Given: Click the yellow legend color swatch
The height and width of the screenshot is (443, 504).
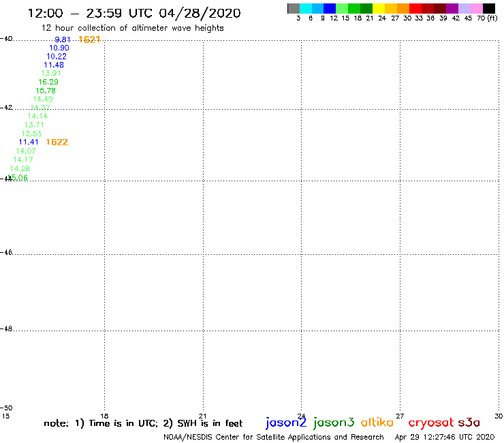Looking at the screenshot, I should pos(379,8).
